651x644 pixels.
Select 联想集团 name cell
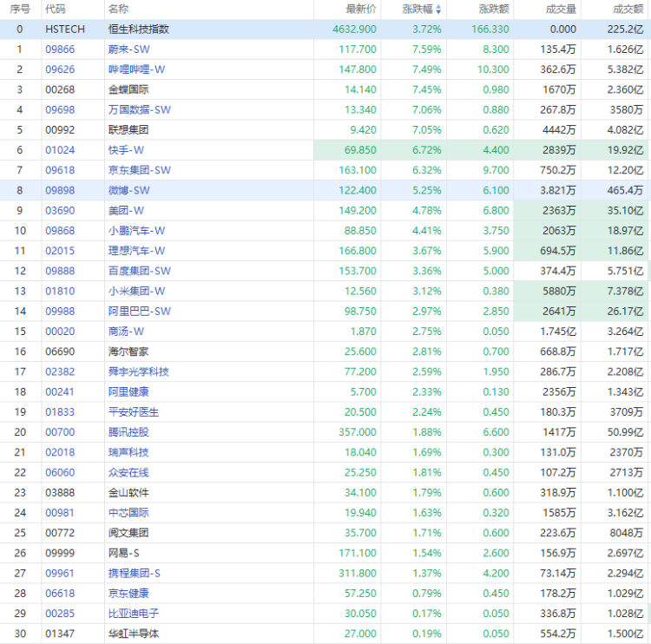pyautogui.click(x=128, y=130)
